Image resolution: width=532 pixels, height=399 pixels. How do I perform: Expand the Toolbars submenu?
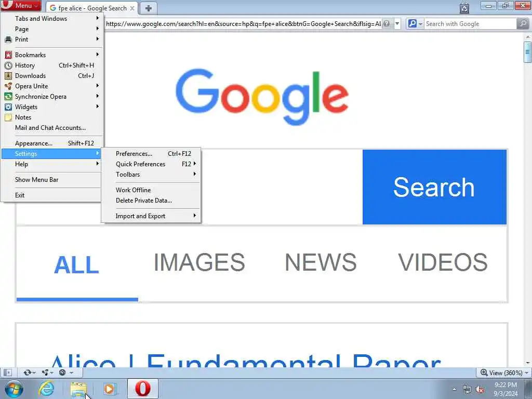coord(151,175)
